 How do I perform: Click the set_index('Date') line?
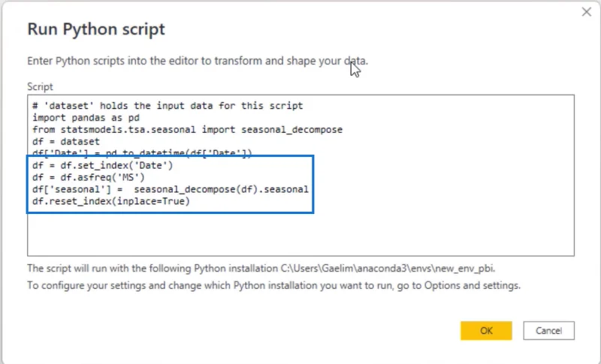click(102, 165)
